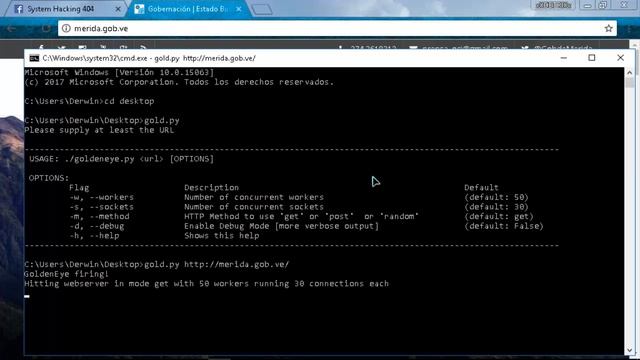
Task: Bookmark this page with the star icon
Action: click(x=609, y=29)
